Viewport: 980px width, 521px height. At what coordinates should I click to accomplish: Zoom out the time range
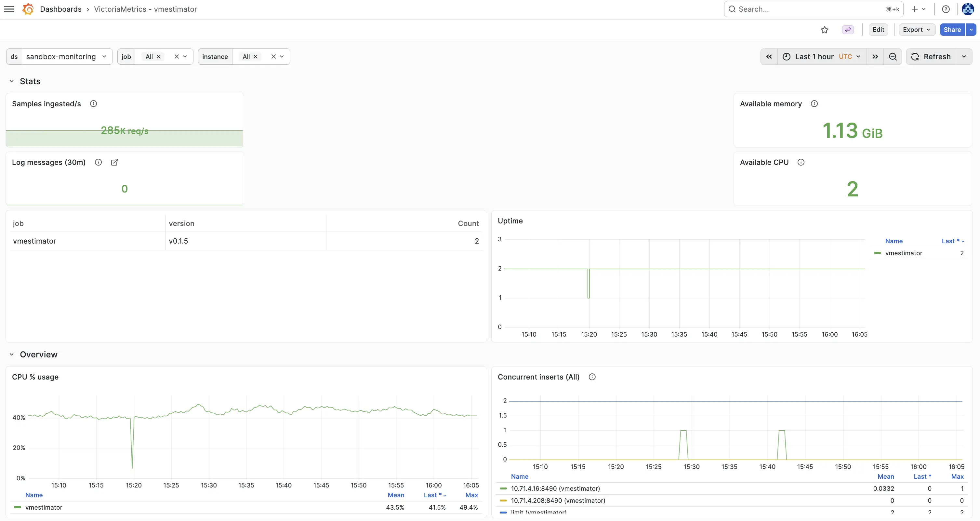pyautogui.click(x=893, y=57)
